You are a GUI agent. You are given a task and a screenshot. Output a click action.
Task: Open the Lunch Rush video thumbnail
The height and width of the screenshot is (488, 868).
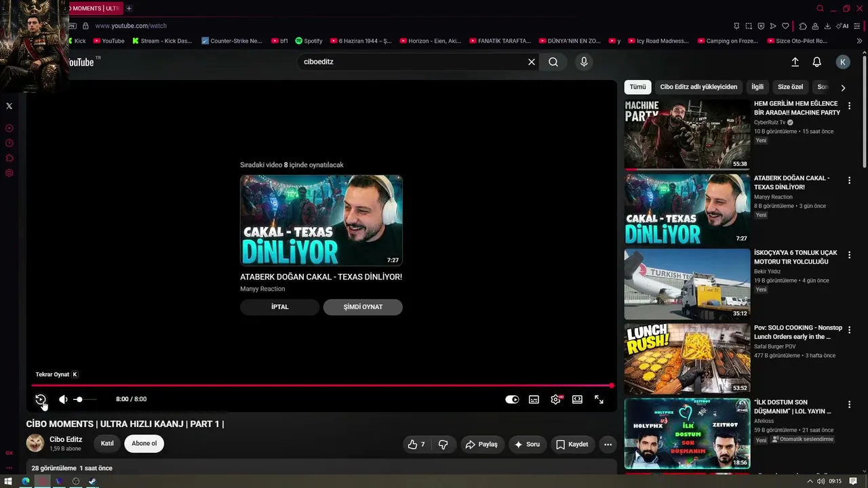click(687, 359)
